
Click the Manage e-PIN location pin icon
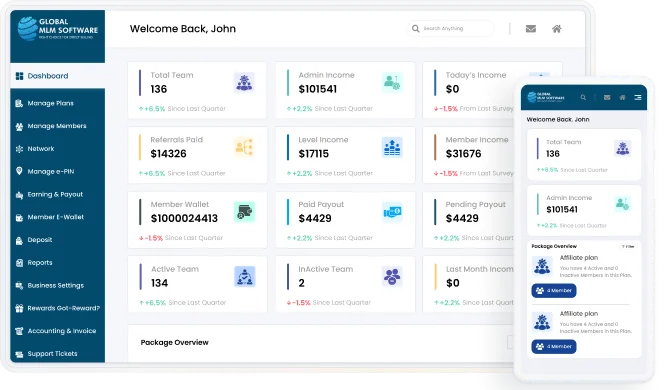(x=19, y=171)
